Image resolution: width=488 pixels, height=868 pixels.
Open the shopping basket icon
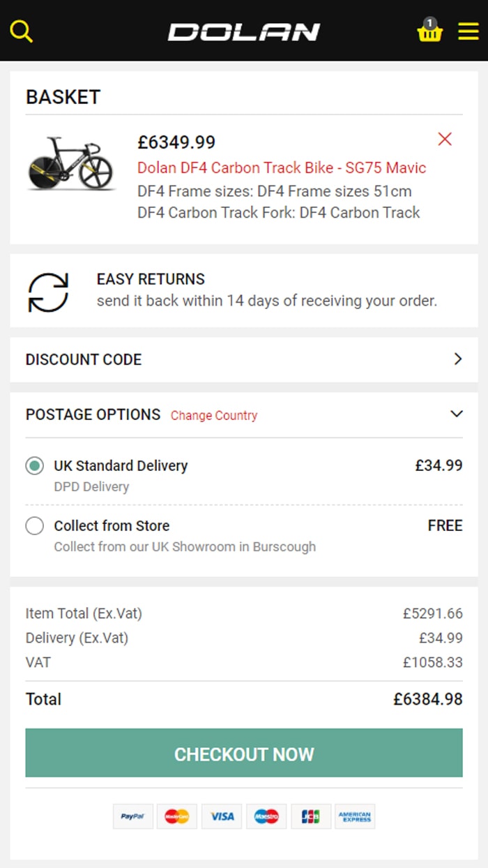tap(429, 31)
